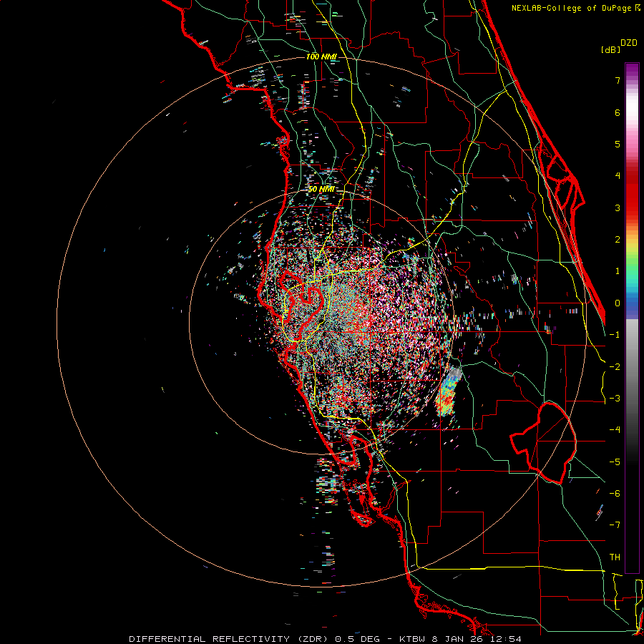This screenshot has width=644, height=644.
Task: Click the isolated rainbow-colored echo cell southeast of radar
Action: (449, 392)
